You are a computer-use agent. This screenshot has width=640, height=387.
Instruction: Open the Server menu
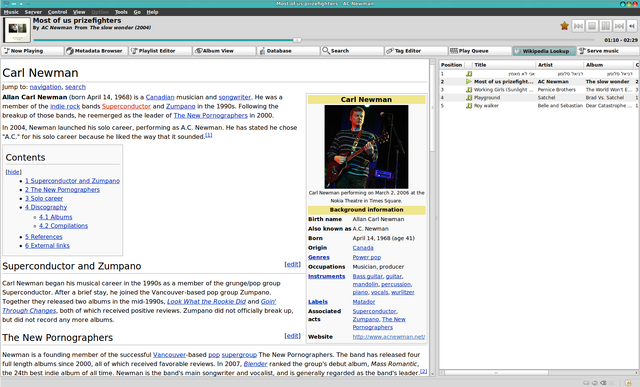[33, 12]
